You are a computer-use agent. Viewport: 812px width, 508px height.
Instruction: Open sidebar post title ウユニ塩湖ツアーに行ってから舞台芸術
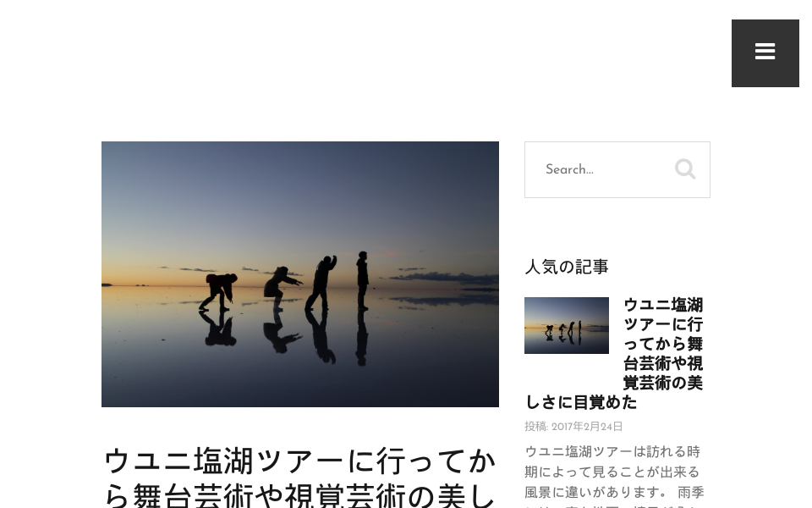pyautogui.click(x=614, y=354)
